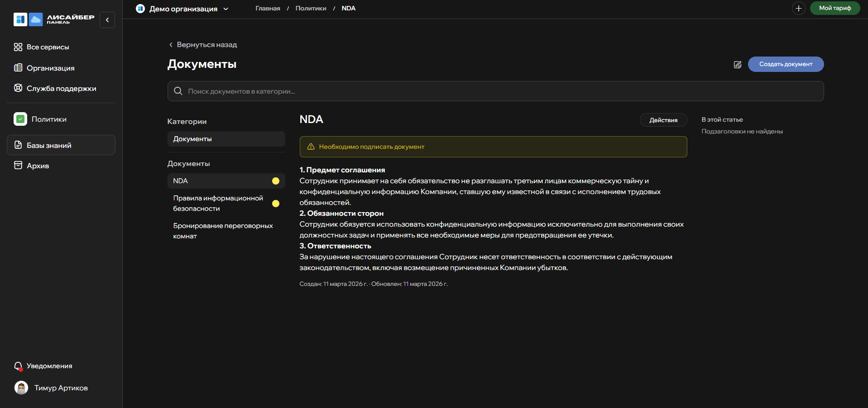Open Уведомления bell in sidebar

[18, 366]
